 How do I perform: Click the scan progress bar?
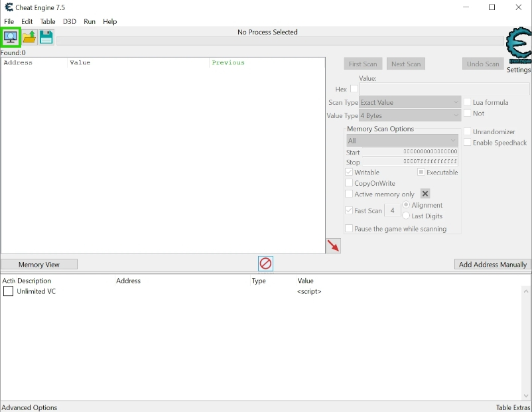point(280,41)
